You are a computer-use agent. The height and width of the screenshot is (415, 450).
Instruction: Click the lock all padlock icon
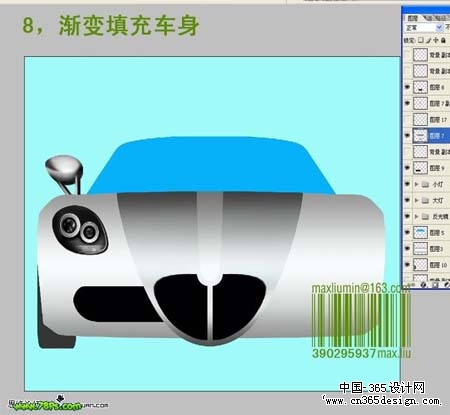(x=443, y=40)
